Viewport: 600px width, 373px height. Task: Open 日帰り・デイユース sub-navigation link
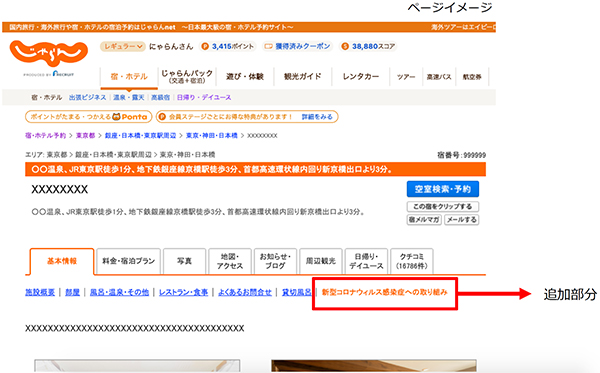pyautogui.click(x=204, y=98)
